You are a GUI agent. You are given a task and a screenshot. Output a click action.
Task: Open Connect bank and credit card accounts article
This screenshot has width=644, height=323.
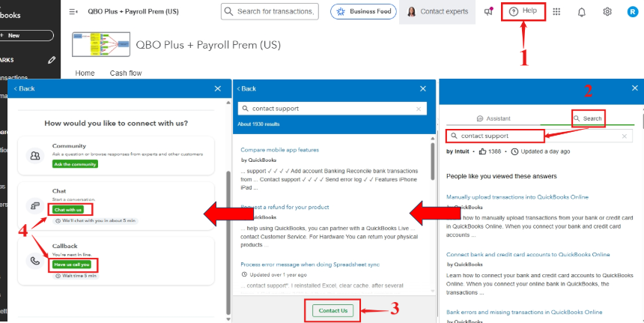click(x=528, y=255)
